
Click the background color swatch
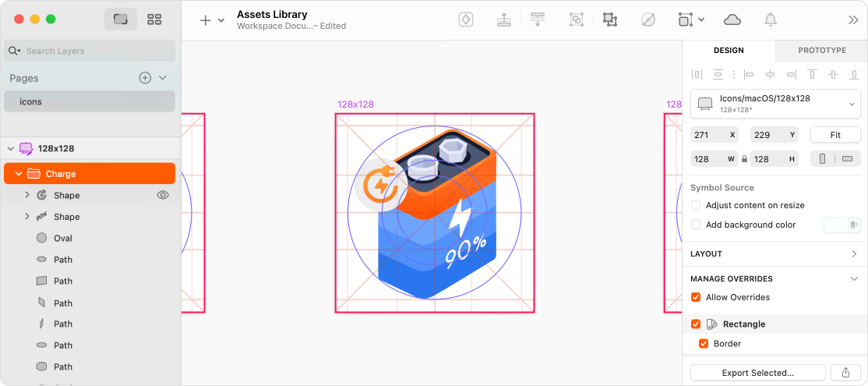point(842,225)
